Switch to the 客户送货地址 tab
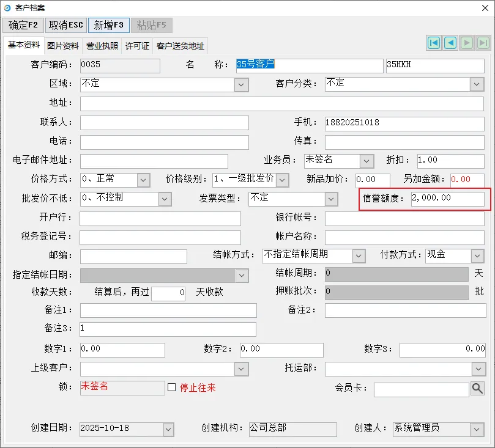 (x=181, y=46)
